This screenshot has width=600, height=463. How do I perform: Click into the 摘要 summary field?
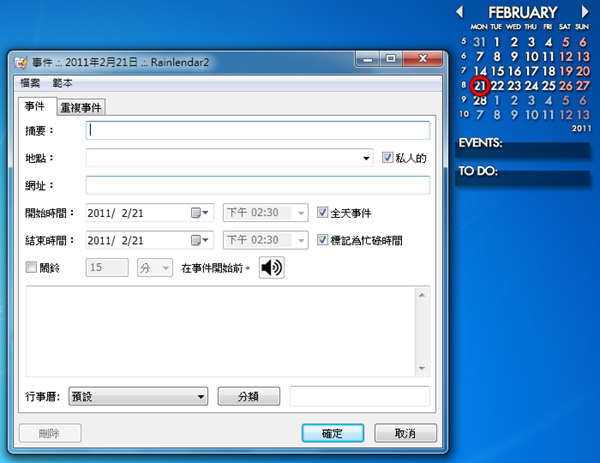tap(258, 130)
